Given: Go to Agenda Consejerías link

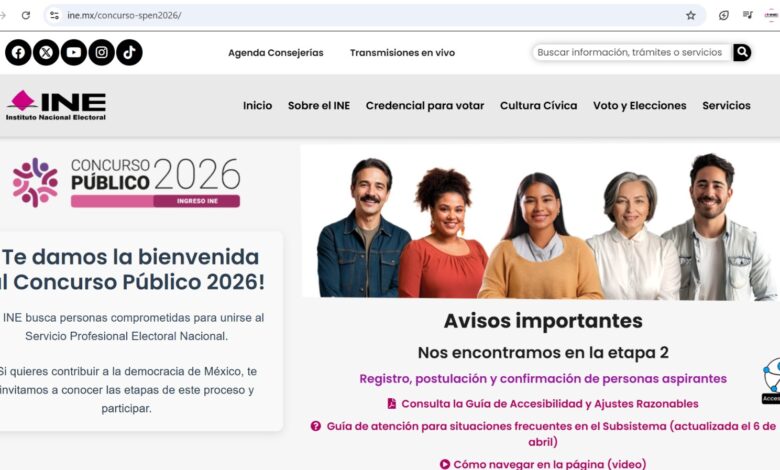Looking at the screenshot, I should click(x=276, y=53).
